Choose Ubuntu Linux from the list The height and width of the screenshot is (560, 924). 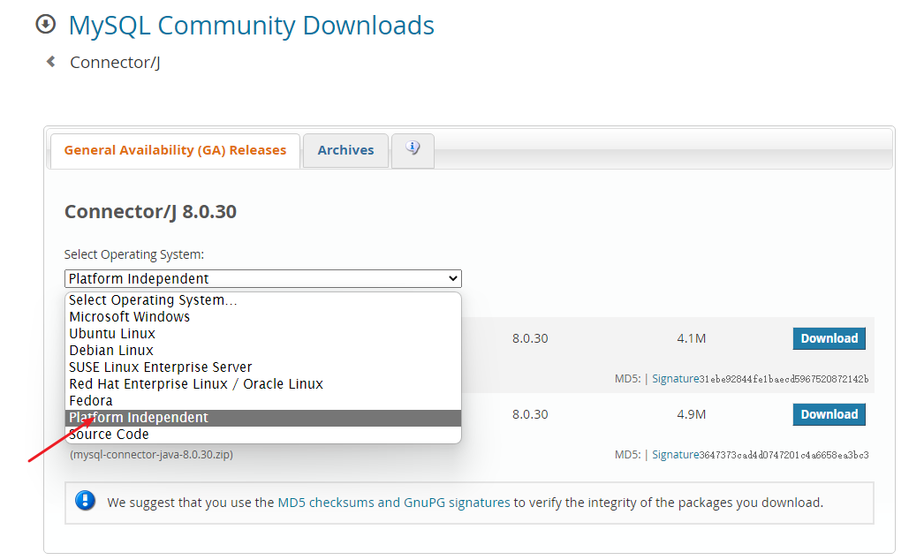[x=112, y=334]
